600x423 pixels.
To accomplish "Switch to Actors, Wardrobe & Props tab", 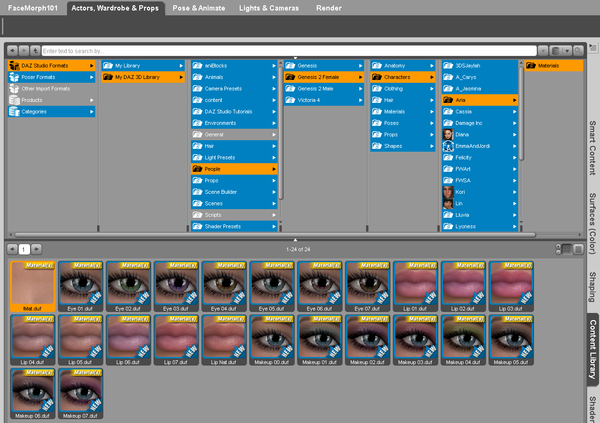I will pos(115,8).
